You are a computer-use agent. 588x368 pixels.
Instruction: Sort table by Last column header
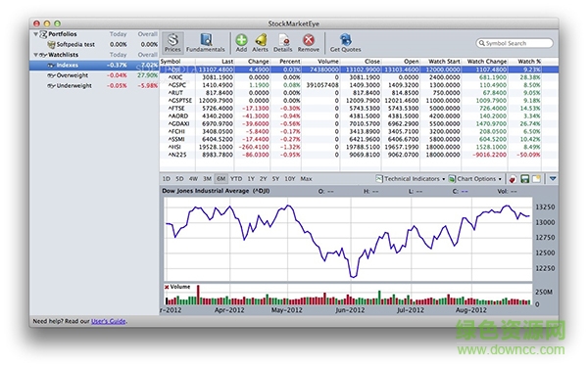coord(216,62)
